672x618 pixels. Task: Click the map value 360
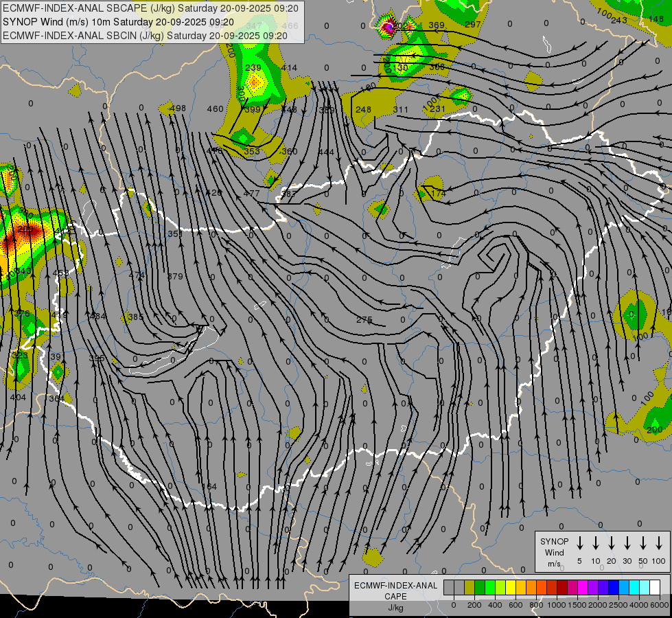pos(289,151)
